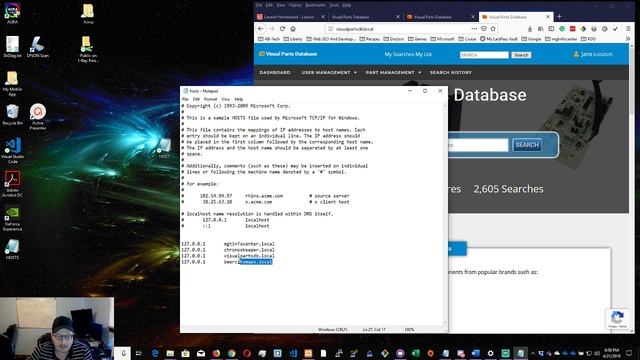Click the mgtinfocenter.local line in Notepad
This screenshot has height=360, width=640.
228,244
